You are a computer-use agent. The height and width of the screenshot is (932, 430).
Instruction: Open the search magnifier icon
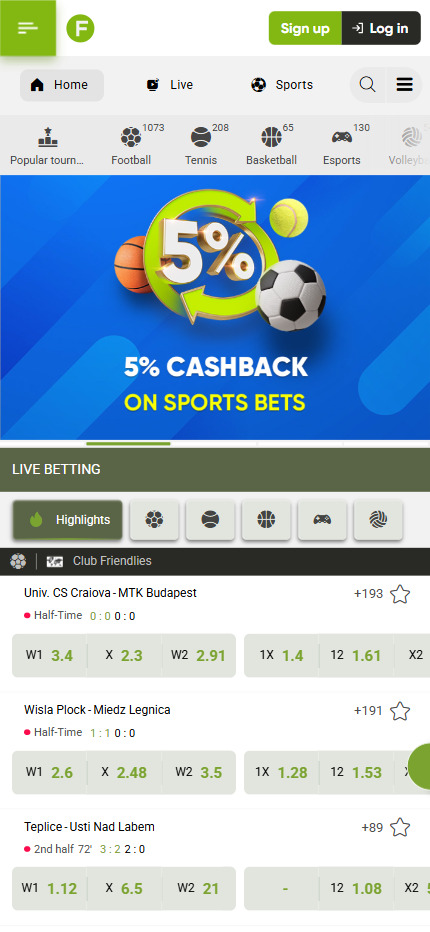coord(368,85)
